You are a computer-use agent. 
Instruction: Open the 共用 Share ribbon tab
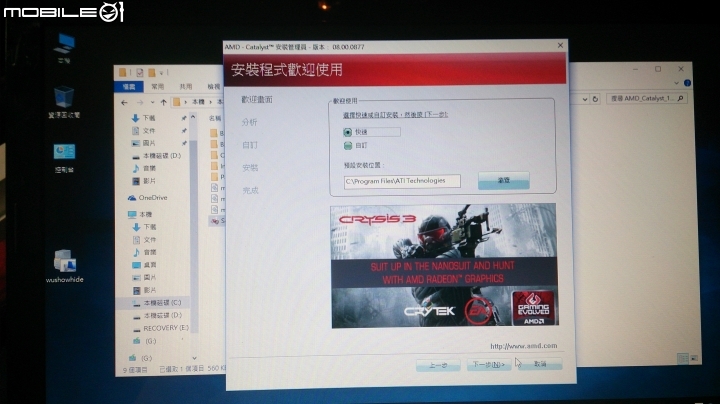[x=186, y=87]
